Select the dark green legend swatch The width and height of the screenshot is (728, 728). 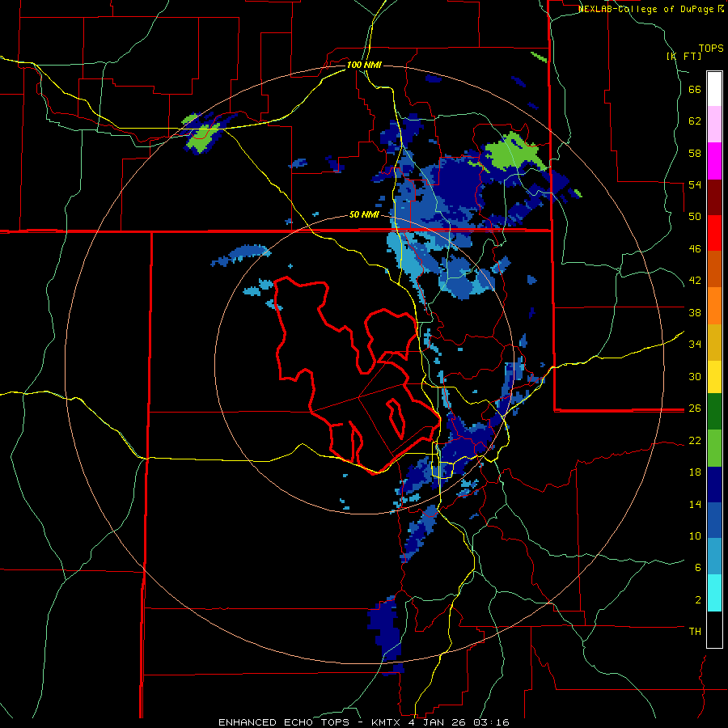click(714, 412)
